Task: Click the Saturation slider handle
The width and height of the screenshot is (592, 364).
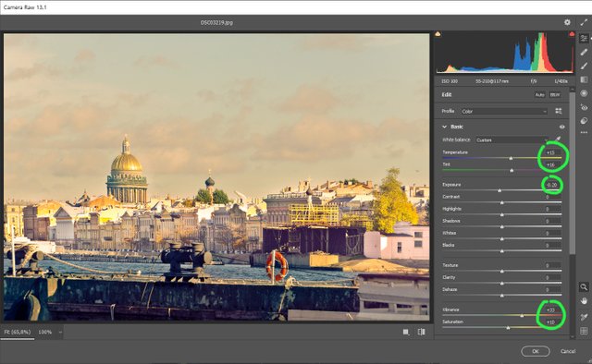Action: coord(508,328)
